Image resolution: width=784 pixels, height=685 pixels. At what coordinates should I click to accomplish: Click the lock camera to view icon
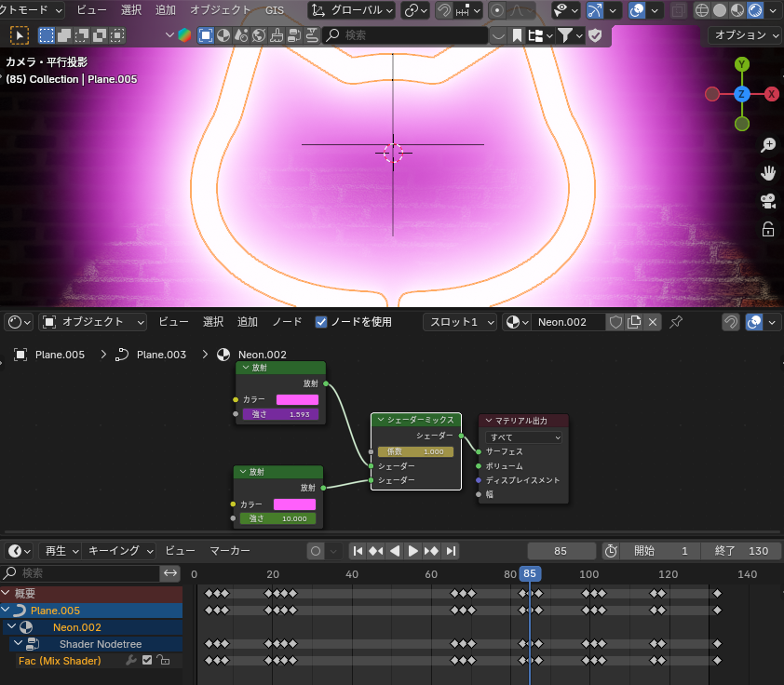click(768, 229)
